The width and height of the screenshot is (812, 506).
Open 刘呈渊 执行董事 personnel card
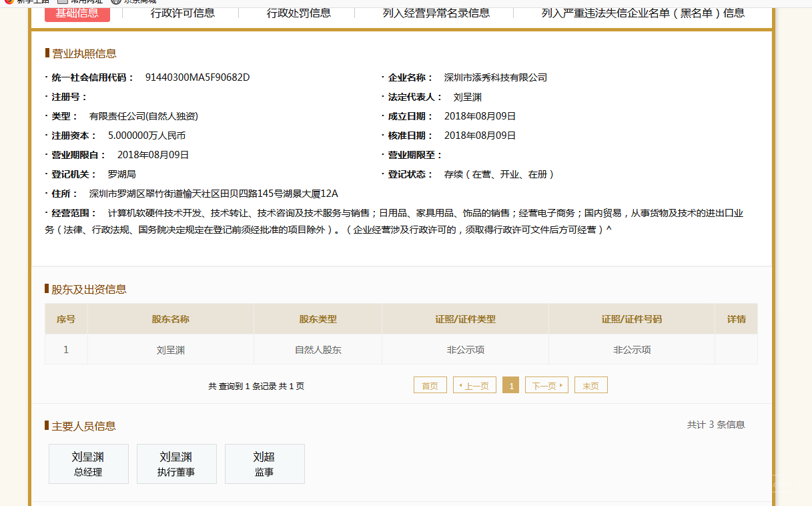click(x=177, y=464)
